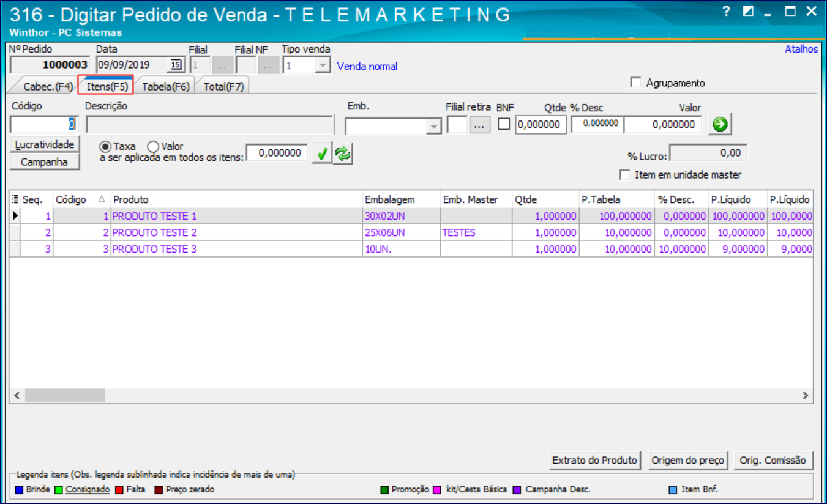Open the Tipo venda dropdown
The width and height of the screenshot is (827, 504).
(x=323, y=65)
